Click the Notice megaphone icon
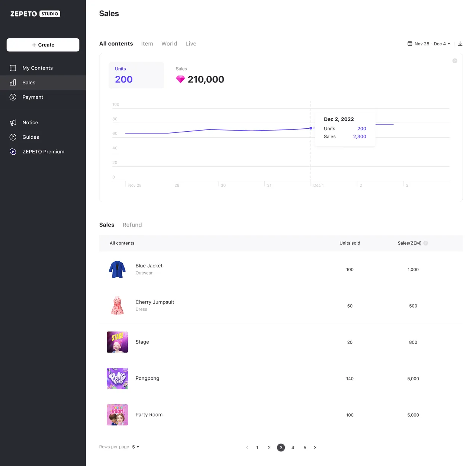Viewport: 476px width, 466px height. coord(13,122)
